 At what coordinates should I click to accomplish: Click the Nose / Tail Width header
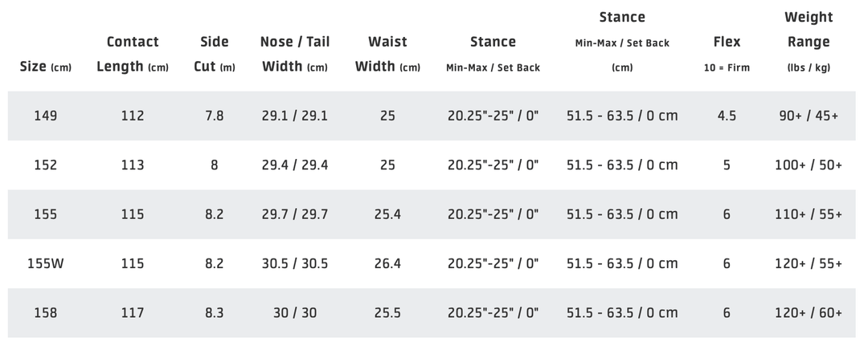point(295,54)
